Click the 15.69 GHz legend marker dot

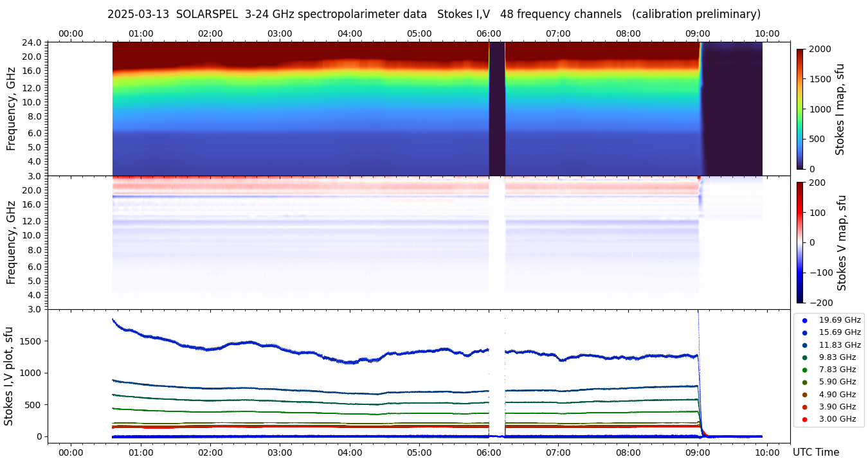[804, 332]
